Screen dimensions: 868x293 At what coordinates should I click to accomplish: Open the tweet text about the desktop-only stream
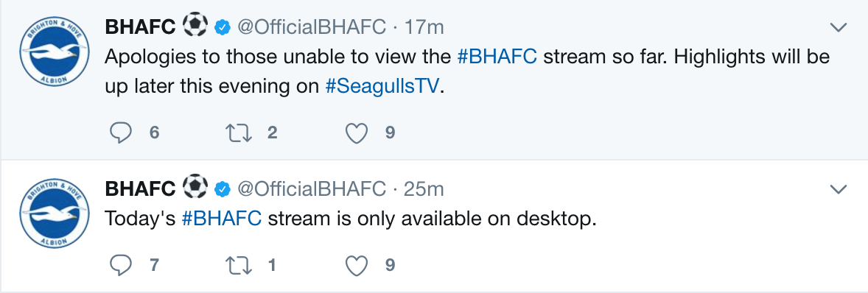pyautogui.click(x=351, y=219)
